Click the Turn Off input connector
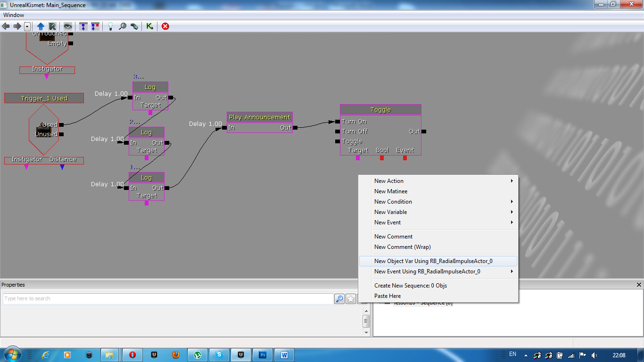644x362 pixels. [338, 132]
